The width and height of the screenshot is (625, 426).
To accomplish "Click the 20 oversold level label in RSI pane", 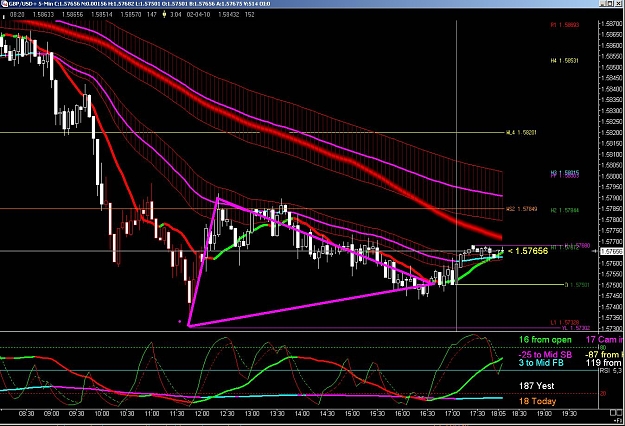I will pyautogui.click(x=603, y=393).
